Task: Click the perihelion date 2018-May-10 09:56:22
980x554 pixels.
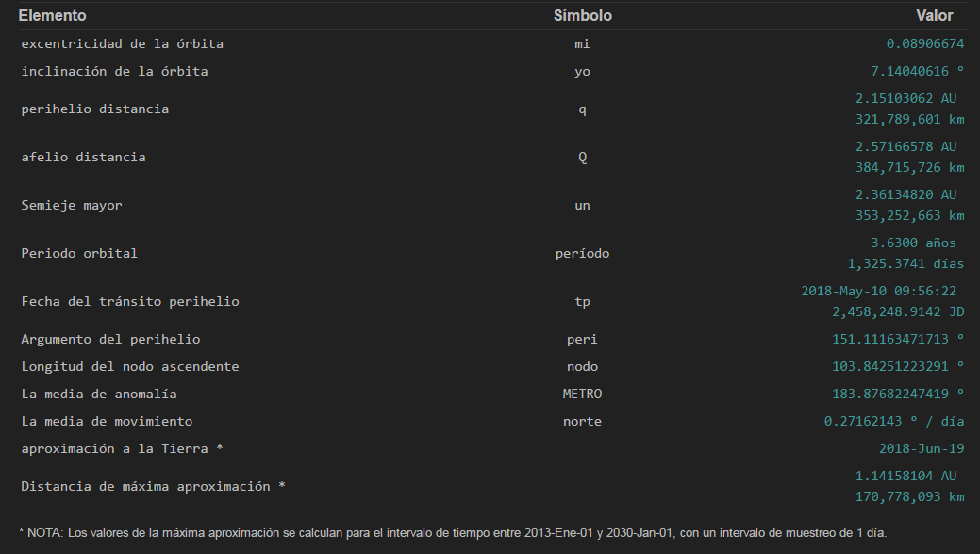Action: (878, 292)
